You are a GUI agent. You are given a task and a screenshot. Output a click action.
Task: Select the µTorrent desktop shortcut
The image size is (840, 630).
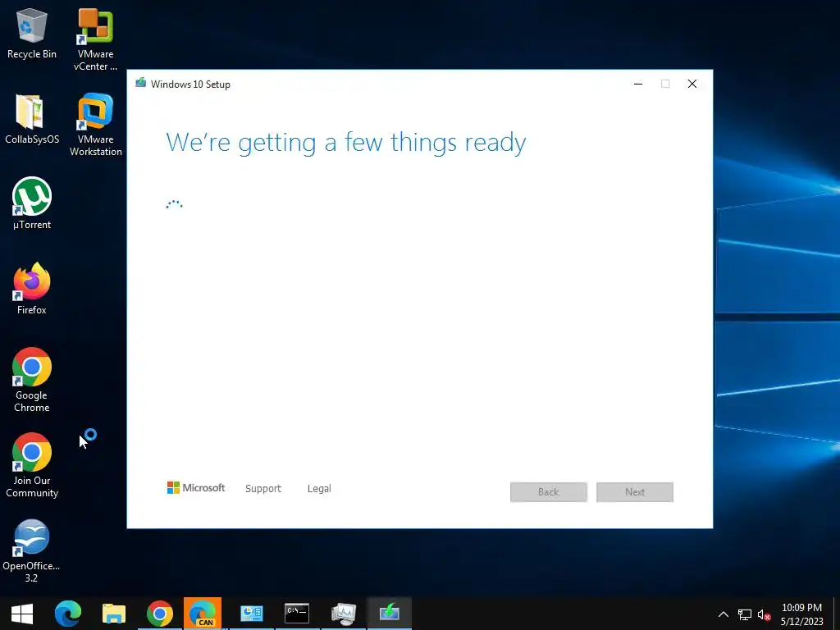click(32, 203)
